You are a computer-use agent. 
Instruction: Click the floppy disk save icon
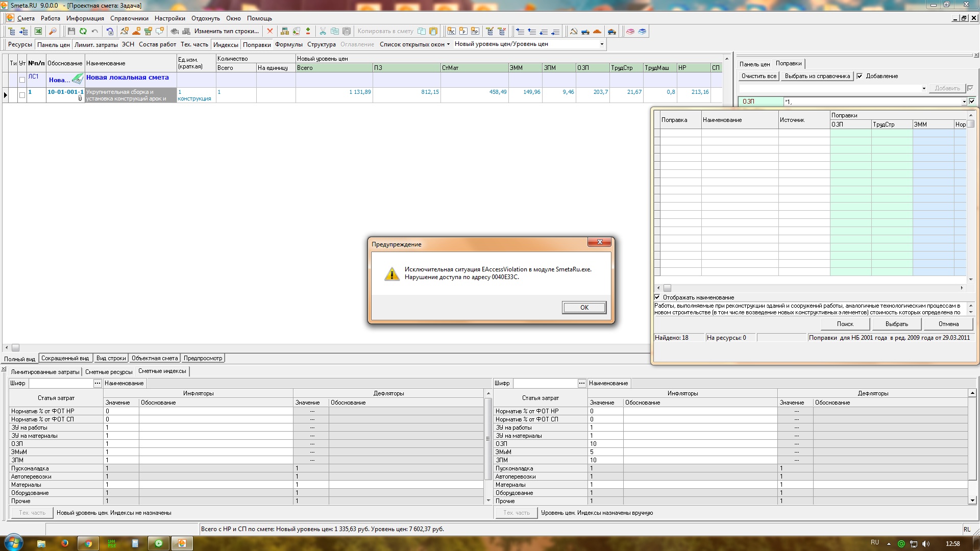coord(71,31)
